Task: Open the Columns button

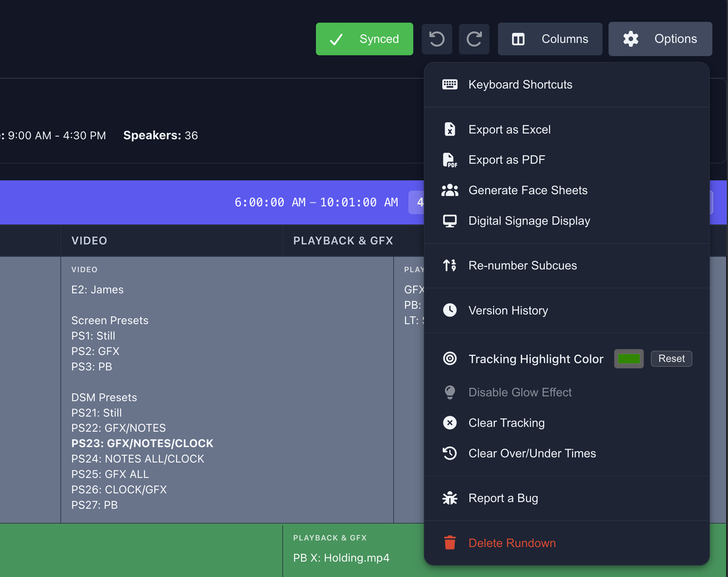Action: point(550,39)
